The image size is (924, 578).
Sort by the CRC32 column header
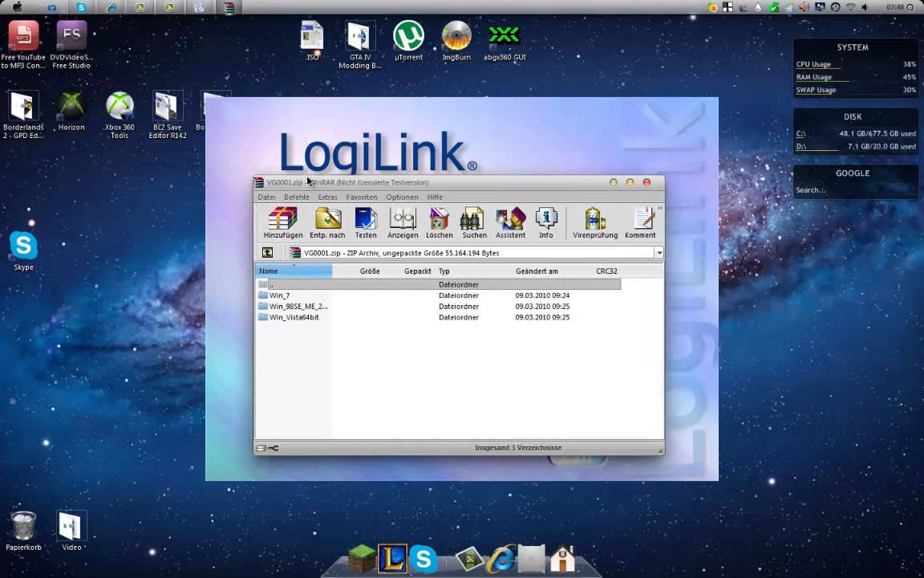pyautogui.click(x=607, y=271)
